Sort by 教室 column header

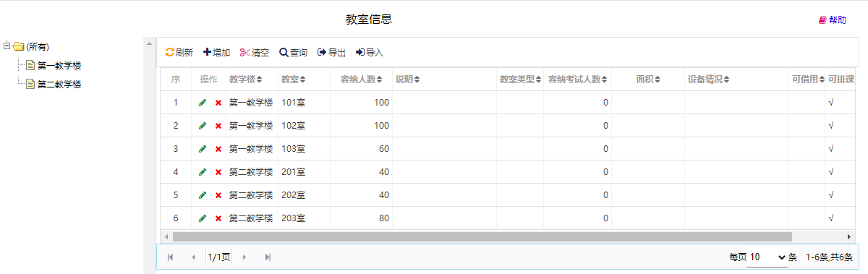(x=294, y=80)
